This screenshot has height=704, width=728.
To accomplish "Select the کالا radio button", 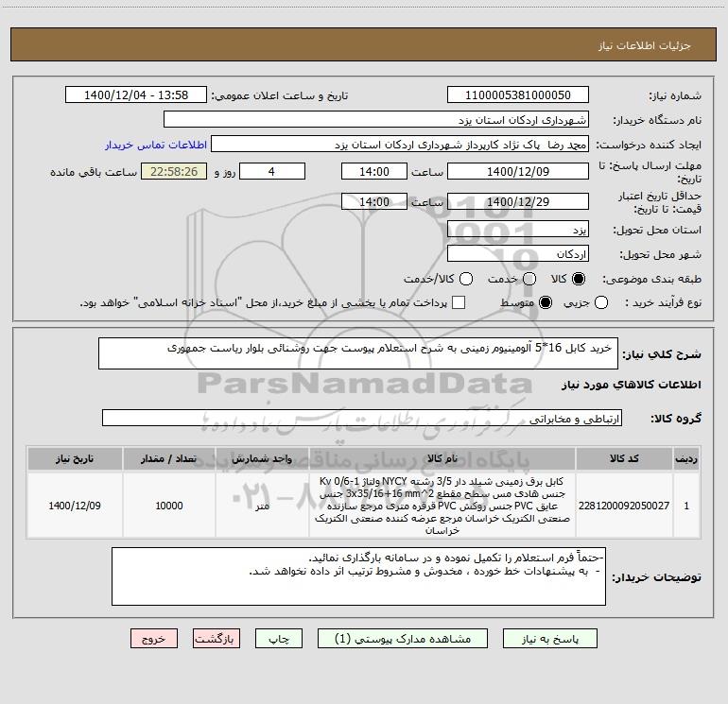I will [x=579, y=279].
